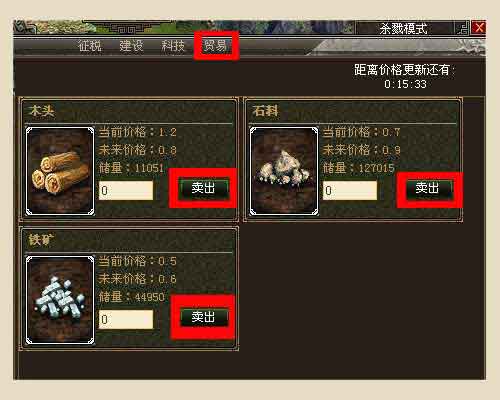
Task: Open the 征税 tab
Action: [x=90, y=46]
